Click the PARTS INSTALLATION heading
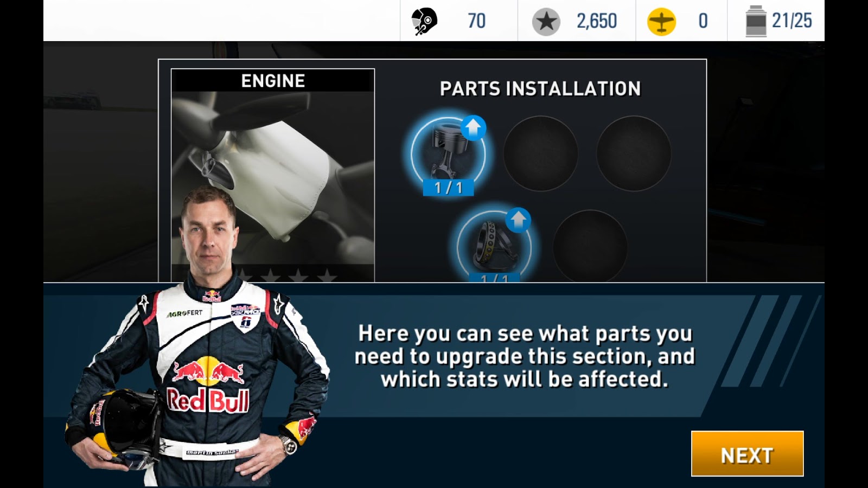 pyautogui.click(x=540, y=88)
